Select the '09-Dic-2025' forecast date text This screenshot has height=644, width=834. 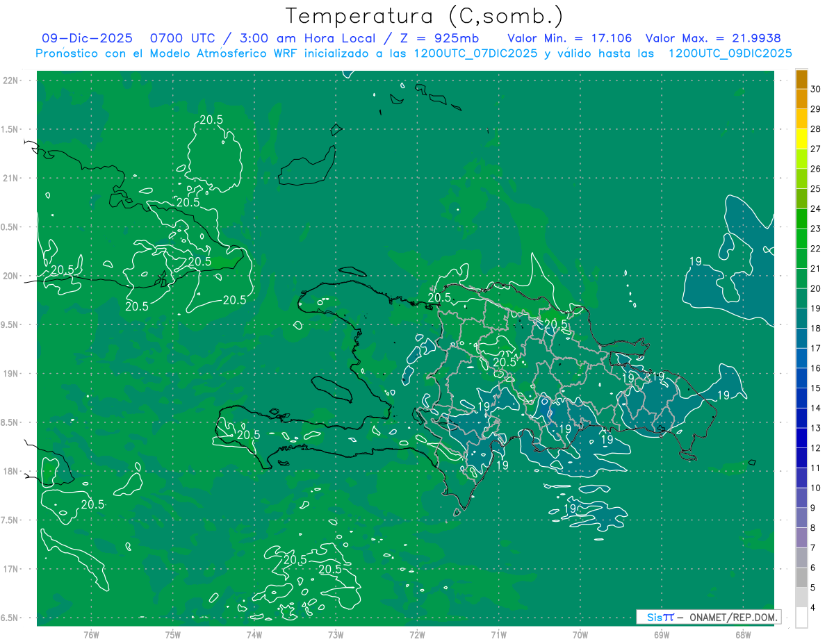[86, 38]
